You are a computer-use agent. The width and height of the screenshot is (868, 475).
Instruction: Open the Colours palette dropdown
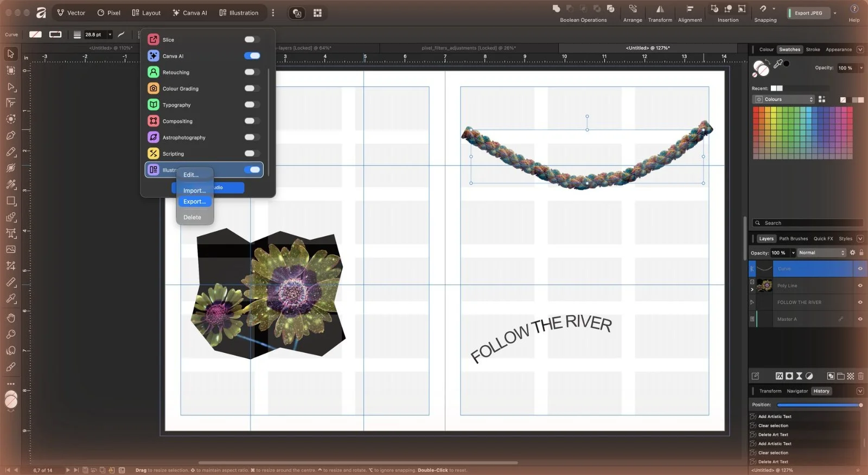[x=783, y=99]
